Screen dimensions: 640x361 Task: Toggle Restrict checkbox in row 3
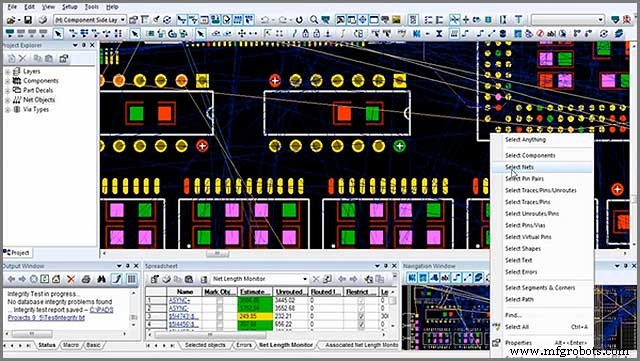(361, 316)
